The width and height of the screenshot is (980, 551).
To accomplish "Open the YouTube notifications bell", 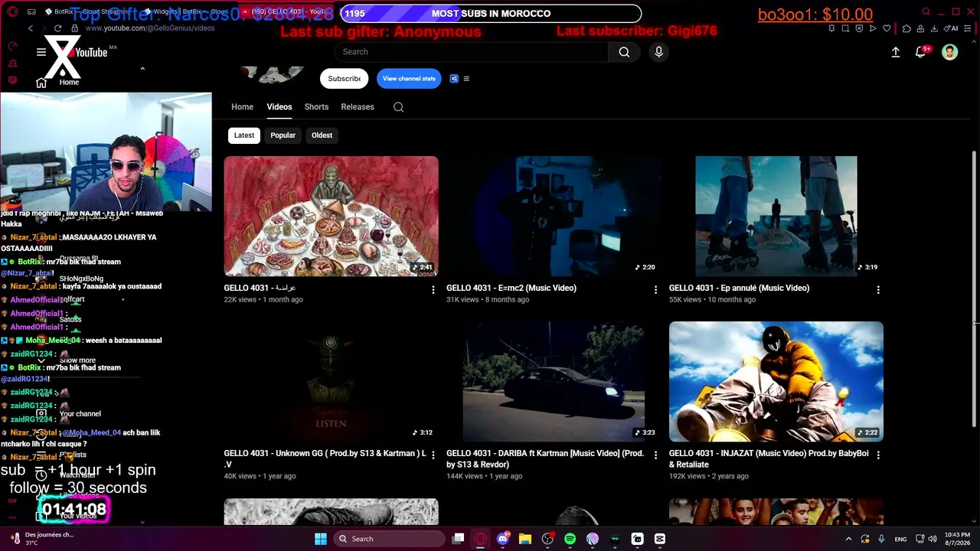I will [x=920, y=52].
